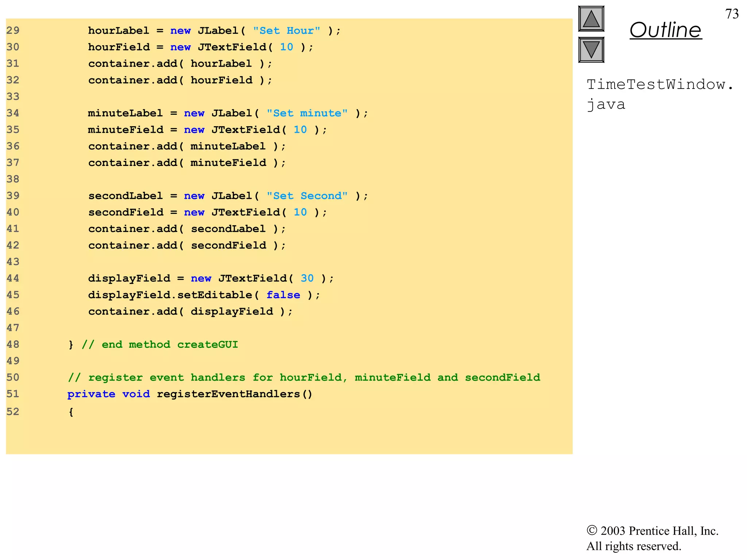Click line 42 container.add( secondField )
Screen dimensions: 747x560
pos(187,245)
